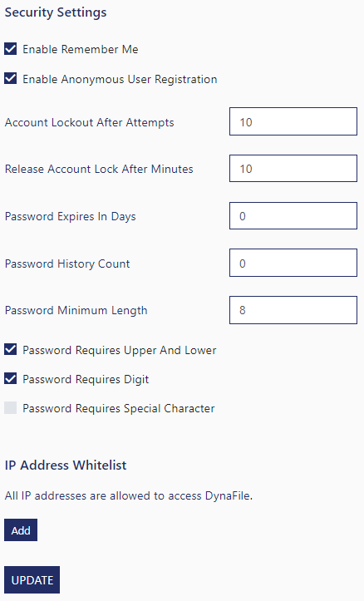Click the Password Requires Upper And Lower label
The height and width of the screenshot is (601, 364).
click(120, 350)
